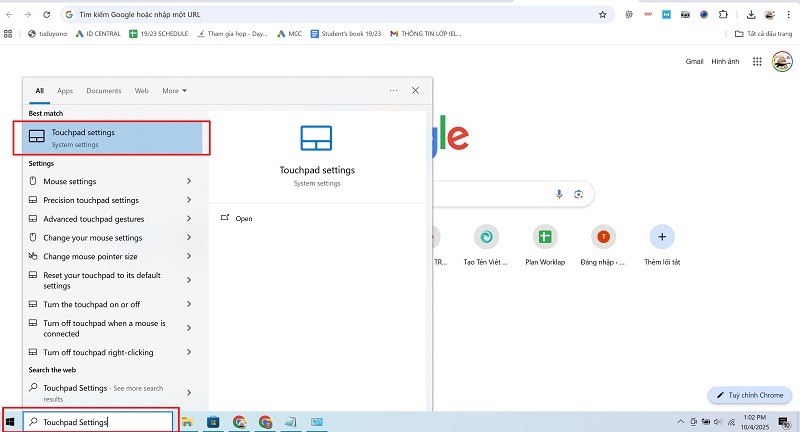This screenshot has width=800, height=432.
Task: Switch to the All search tab
Action: (x=39, y=91)
